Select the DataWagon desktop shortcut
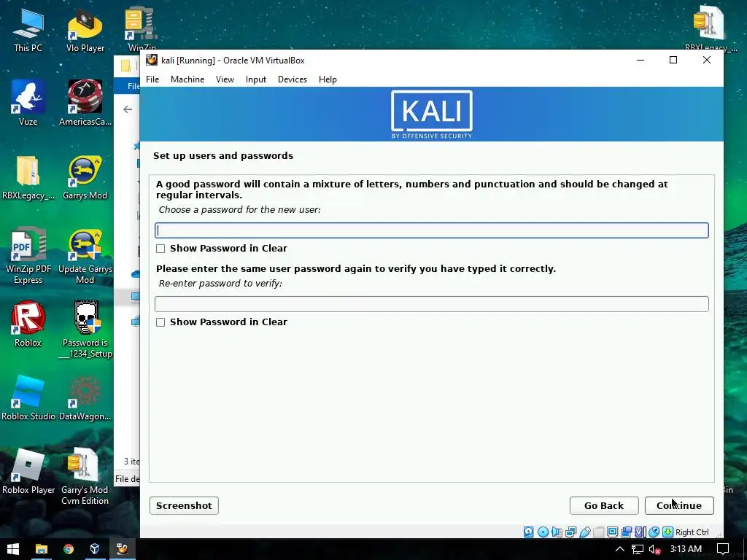This screenshot has height=560, width=747. (85, 397)
